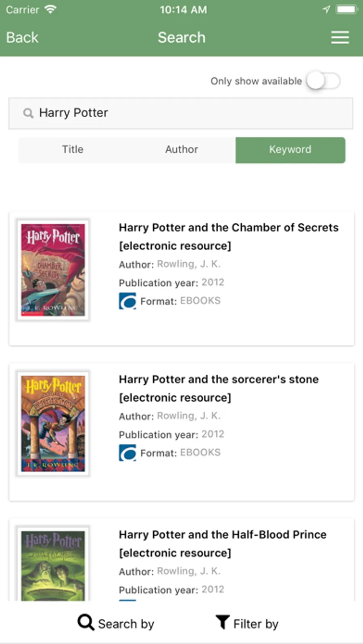Tap the eBook format icon for Chamber of Secrets
Image resolution: width=363 pixels, height=644 pixels.
127,301
